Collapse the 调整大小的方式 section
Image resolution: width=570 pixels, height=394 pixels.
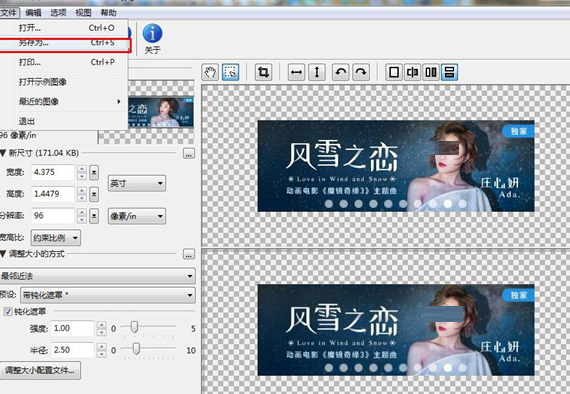[3, 254]
